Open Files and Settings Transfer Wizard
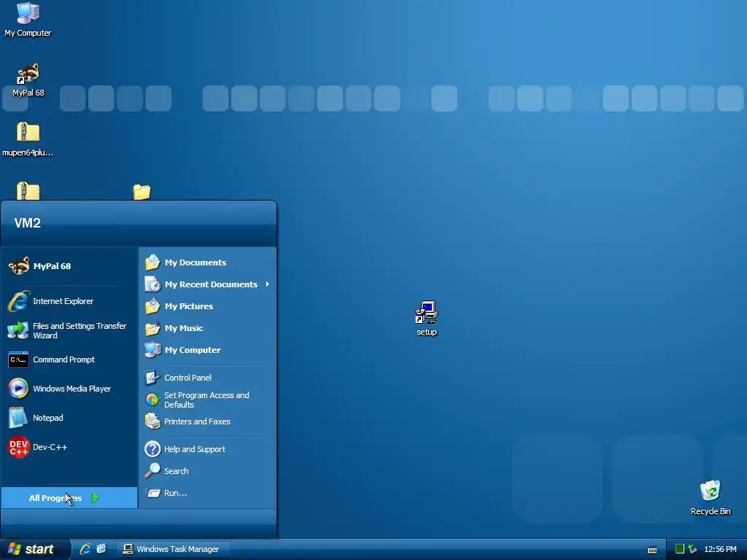Screen dimensions: 747x560 (x=69, y=330)
